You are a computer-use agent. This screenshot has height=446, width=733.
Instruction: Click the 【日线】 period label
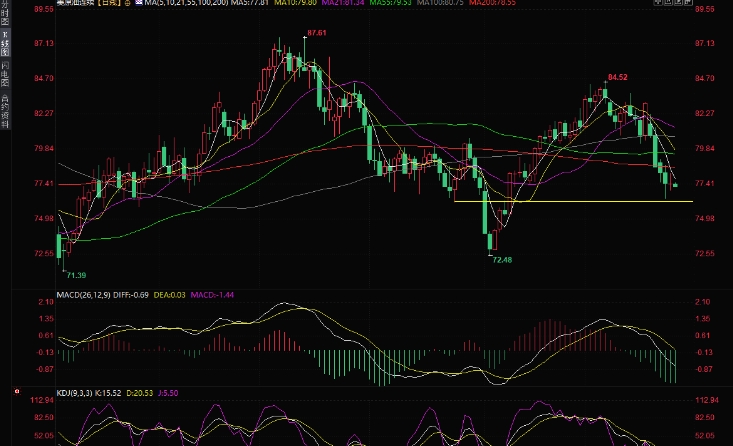pyautogui.click(x=110, y=3)
